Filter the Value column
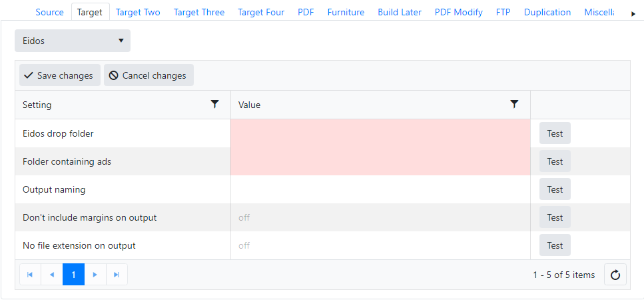Screen dimensions: 644x302 click(514, 105)
